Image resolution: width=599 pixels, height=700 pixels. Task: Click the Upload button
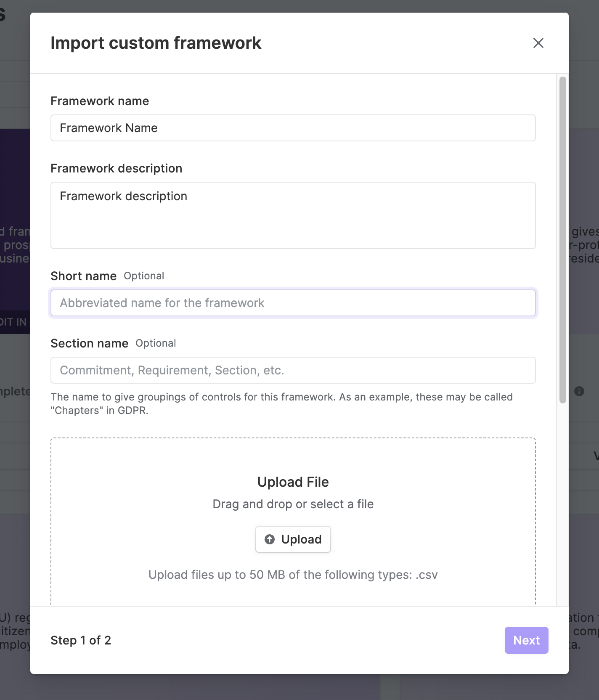tap(293, 539)
